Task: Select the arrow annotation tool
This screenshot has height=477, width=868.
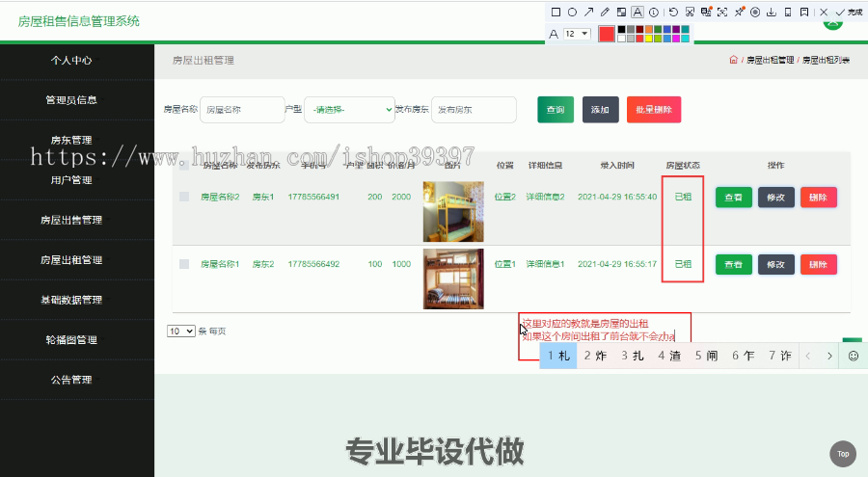Action: (589, 13)
